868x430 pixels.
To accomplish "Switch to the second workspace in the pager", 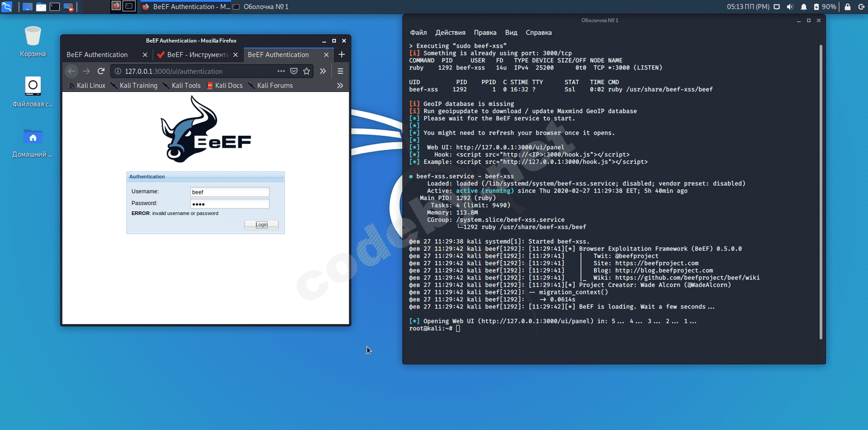I will tap(129, 7).
